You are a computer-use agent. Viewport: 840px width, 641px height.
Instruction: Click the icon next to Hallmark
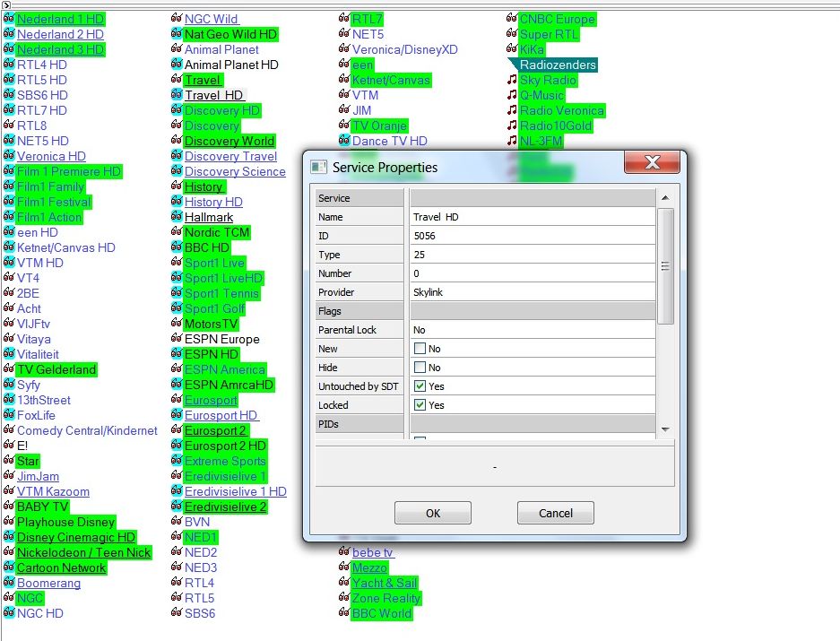tap(177, 217)
